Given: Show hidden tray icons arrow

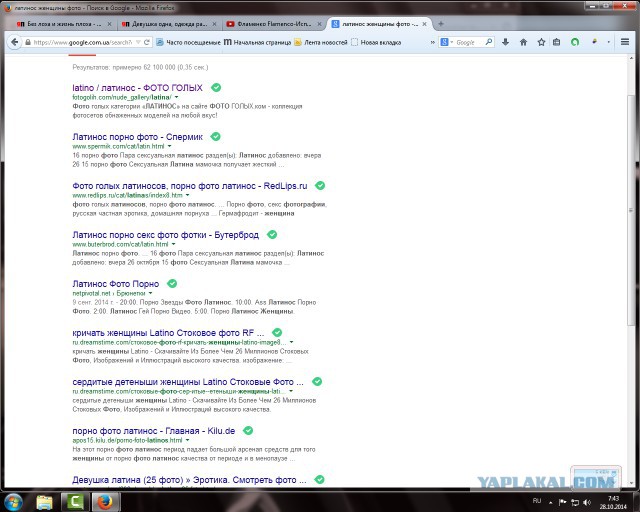Looking at the screenshot, I should pyautogui.click(x=550, y=503).
